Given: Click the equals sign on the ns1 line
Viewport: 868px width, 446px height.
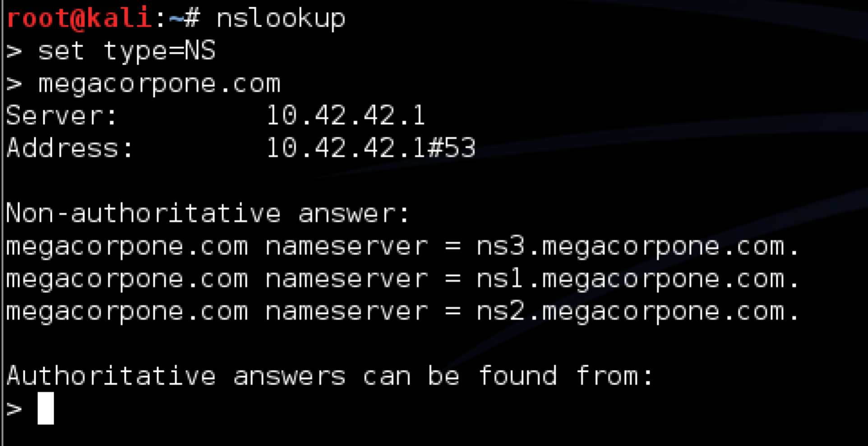Looking at the screenshot, I should click(452, 279).
